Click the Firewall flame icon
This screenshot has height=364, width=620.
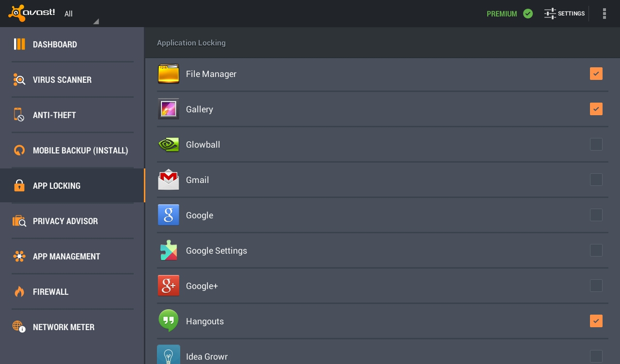tap(19, 291)
